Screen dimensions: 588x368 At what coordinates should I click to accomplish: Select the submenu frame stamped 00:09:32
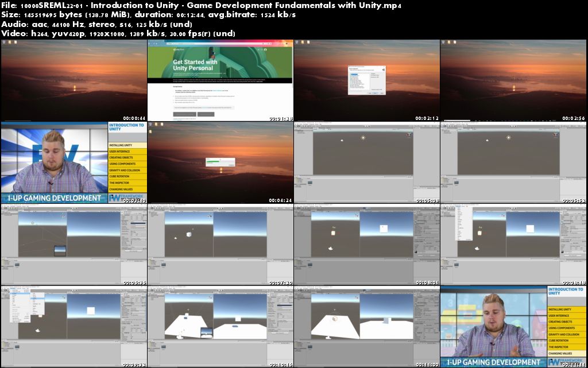pyautogui.click(x=74, y=327)
